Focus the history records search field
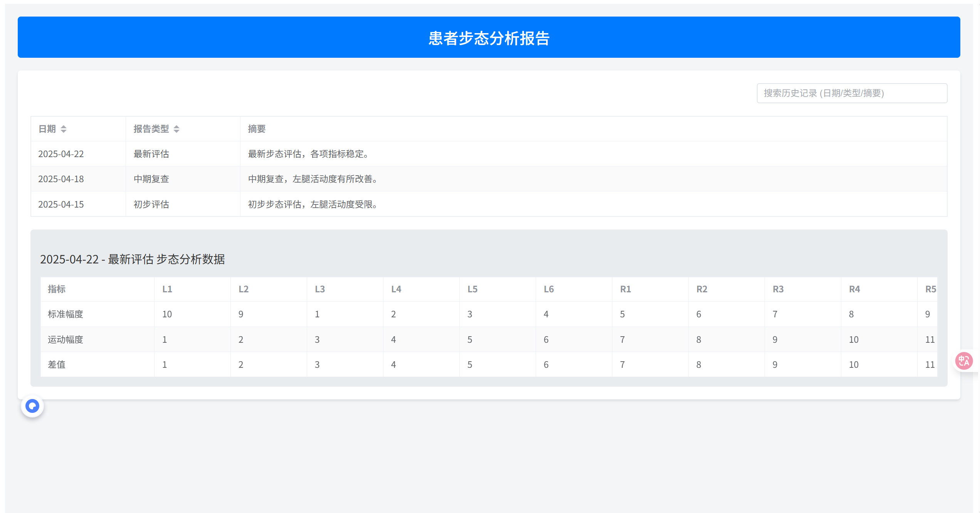980x513 pixels. [x=852, y=93]
